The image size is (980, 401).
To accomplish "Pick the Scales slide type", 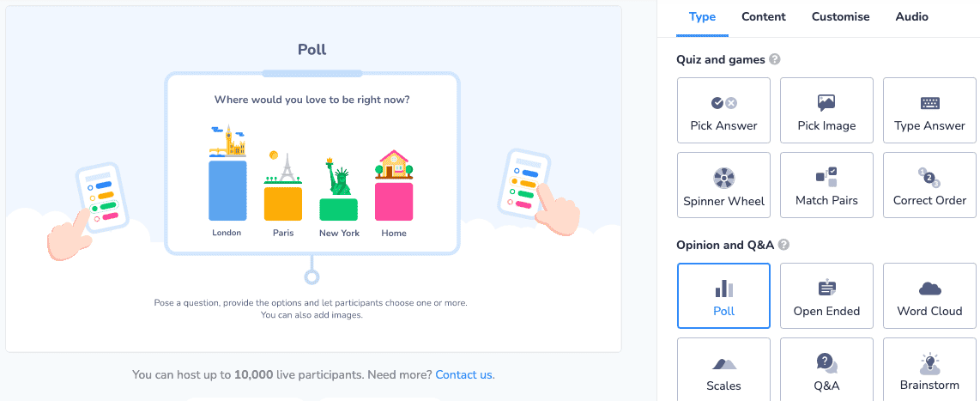I will pyautogui.click(x=723, y=370).
